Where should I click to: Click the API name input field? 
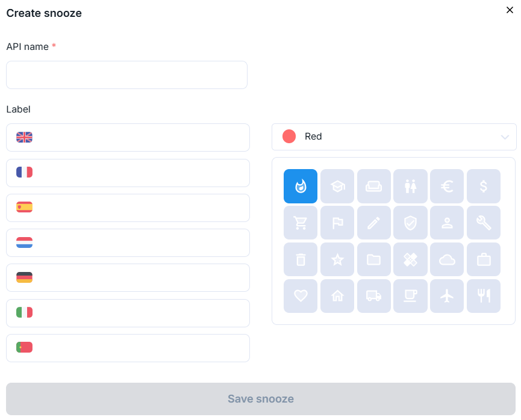click(126, 75)
